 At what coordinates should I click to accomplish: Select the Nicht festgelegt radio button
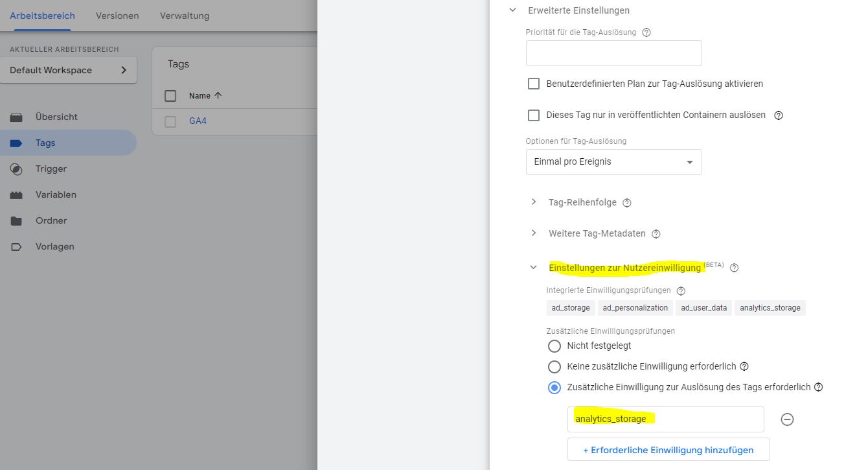pyautogui.click(x=554, y=346)
